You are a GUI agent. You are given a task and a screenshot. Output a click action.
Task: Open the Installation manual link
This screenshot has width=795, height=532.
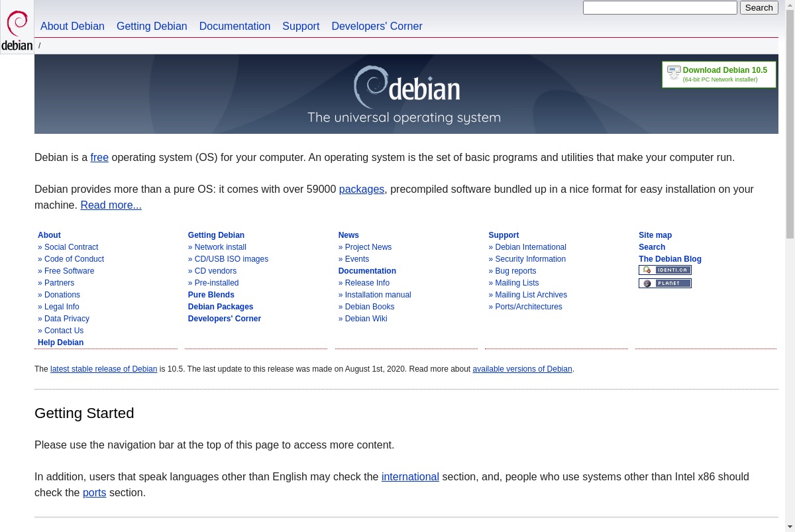coord(378,295)
